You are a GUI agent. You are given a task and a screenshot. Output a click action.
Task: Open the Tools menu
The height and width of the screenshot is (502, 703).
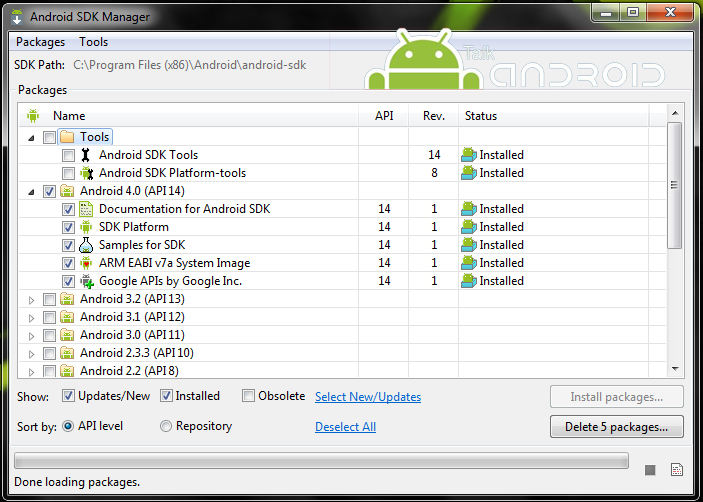tap(94, 42)
